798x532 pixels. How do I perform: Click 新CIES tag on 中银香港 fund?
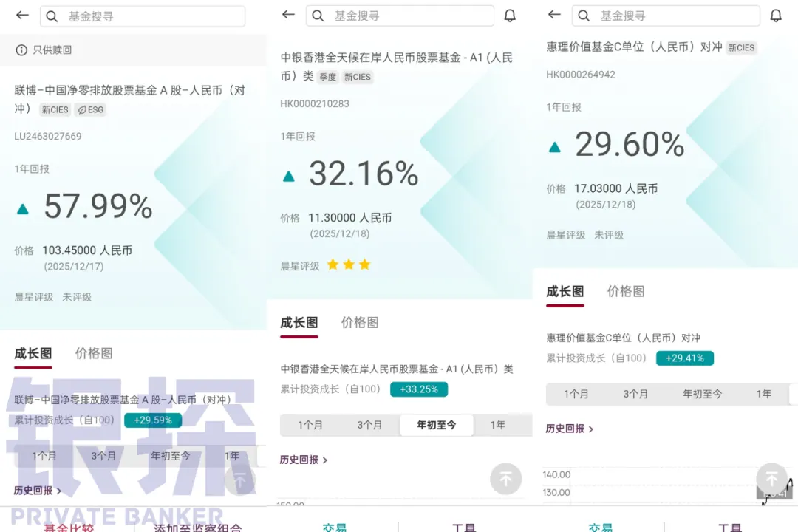[358, 77]
